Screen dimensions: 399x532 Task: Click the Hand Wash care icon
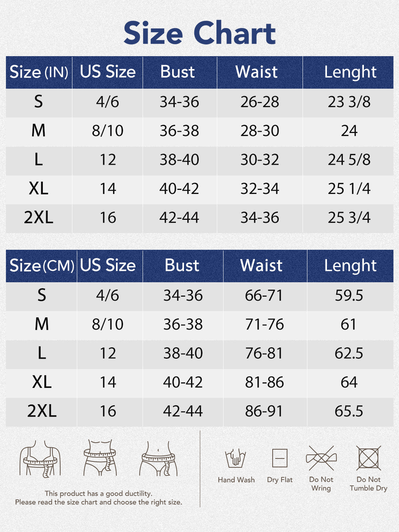tap(236, 458)
